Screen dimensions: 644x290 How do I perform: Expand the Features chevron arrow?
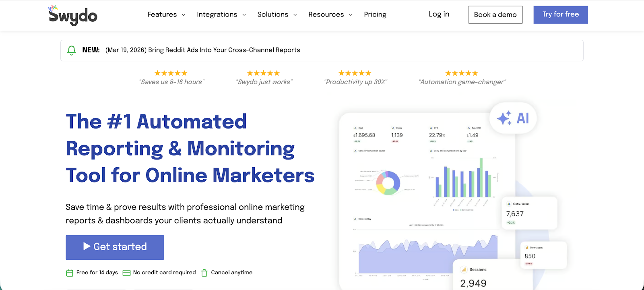[184, 15]
